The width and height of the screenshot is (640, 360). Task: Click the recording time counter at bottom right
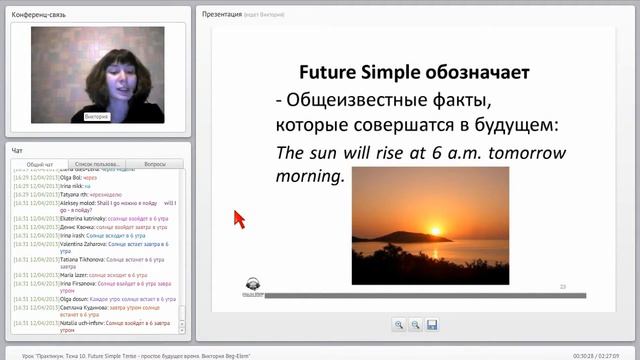point(596,356)
